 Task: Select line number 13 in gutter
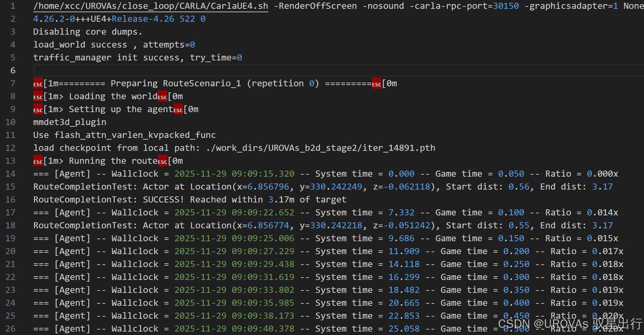(11, 161)
